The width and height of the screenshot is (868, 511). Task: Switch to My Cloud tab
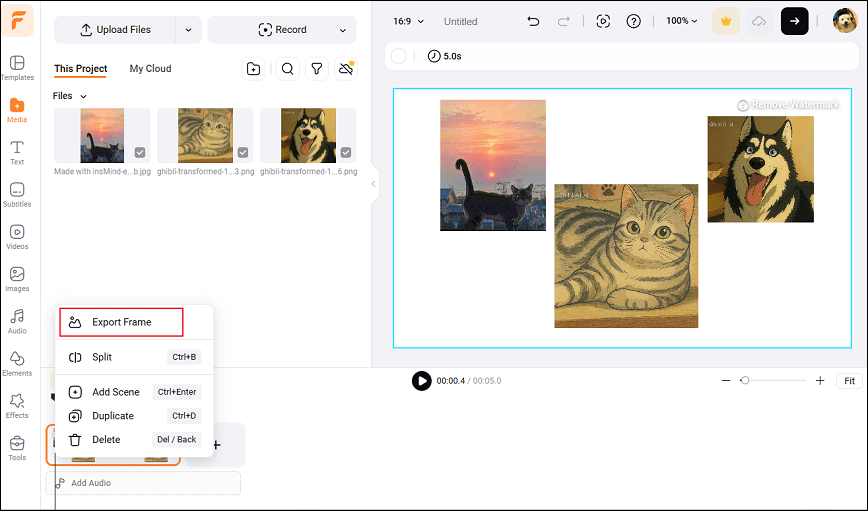[x=150, y=69]
